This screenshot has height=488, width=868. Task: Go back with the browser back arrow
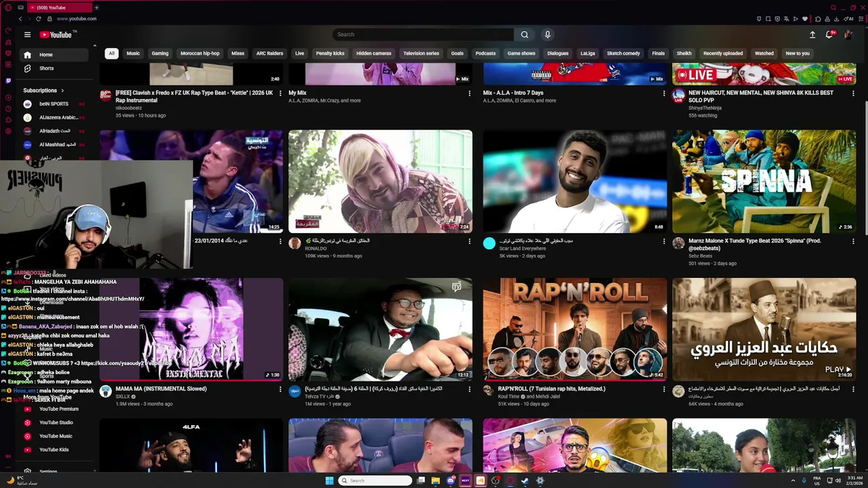(20, 19)
